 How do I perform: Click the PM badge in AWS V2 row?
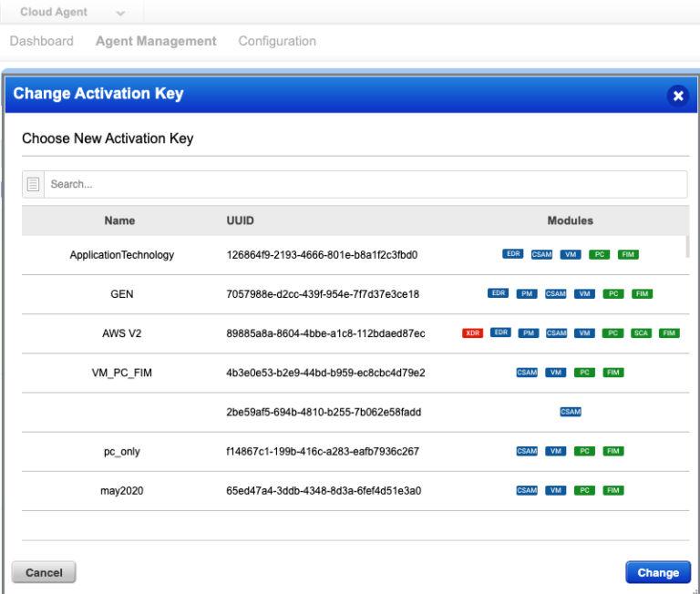(x=529, y=333)
